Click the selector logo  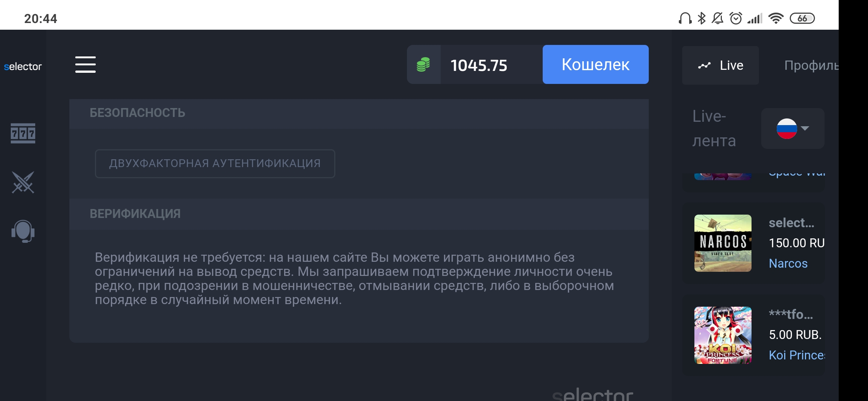point(23,66)
